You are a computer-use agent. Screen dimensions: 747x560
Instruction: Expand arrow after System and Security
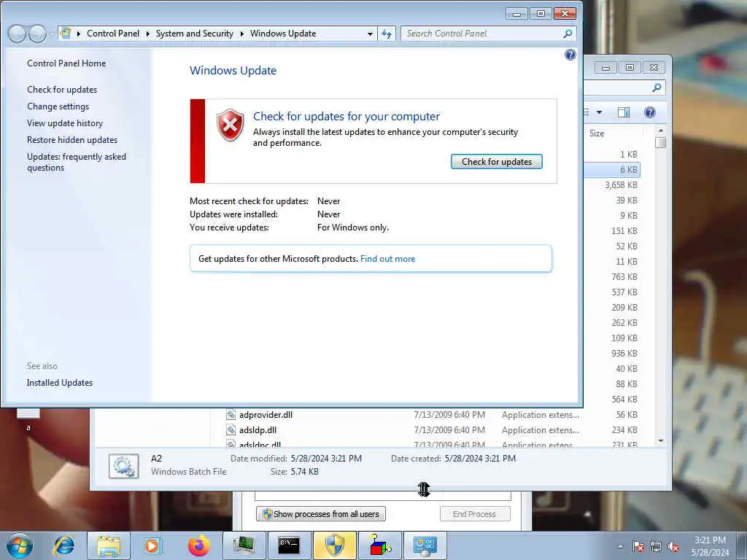241,34
